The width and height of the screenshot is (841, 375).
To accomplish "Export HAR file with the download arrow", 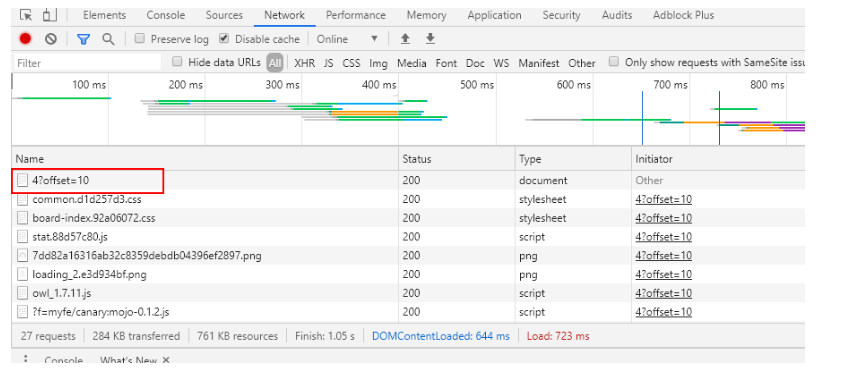I will pos(430,39).
